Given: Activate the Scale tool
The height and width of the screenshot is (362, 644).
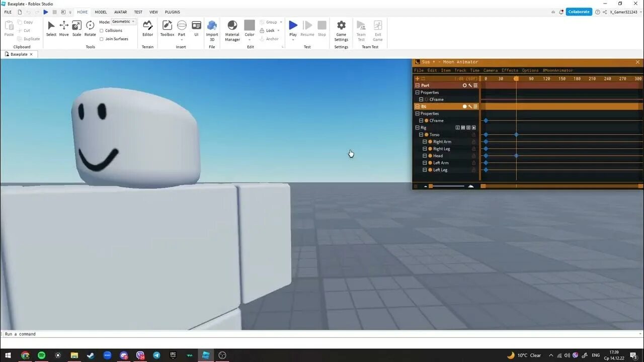Looking at the screenshot, I should point(76,28).
